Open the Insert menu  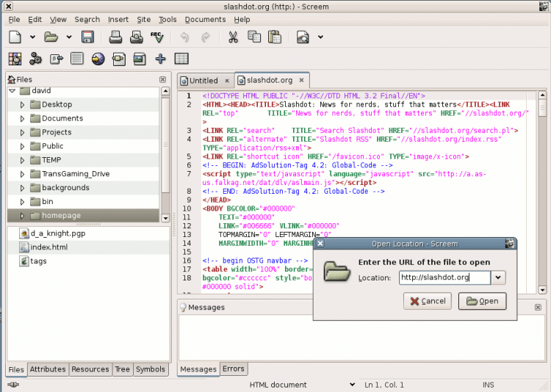click(118, 19)
